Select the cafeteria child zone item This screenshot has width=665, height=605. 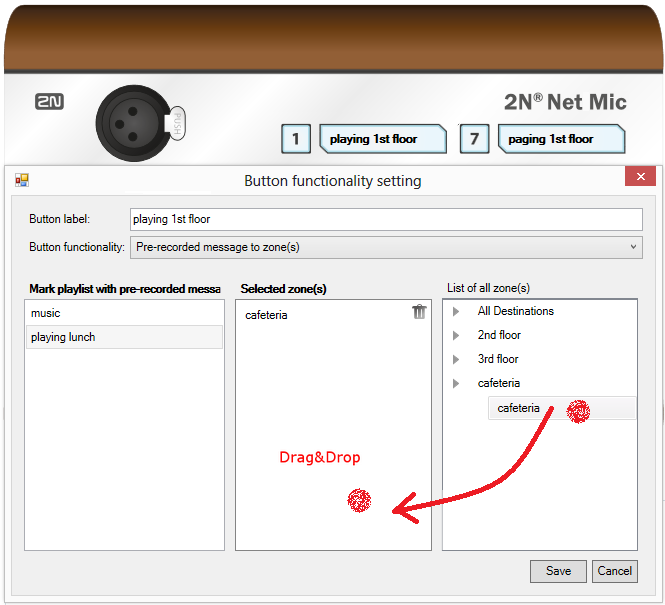click(518, 408)
